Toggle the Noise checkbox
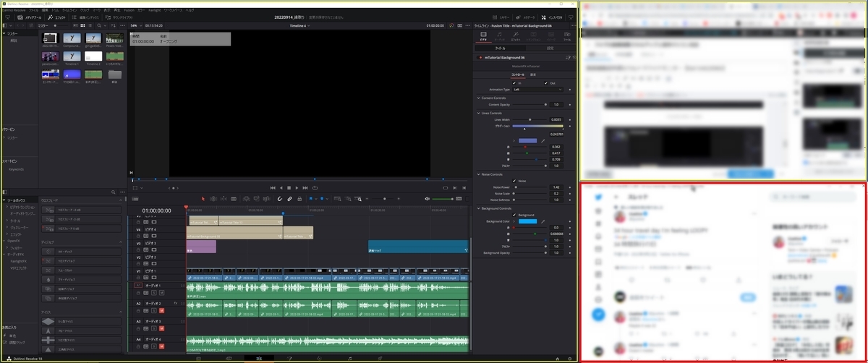 (514, 181)
